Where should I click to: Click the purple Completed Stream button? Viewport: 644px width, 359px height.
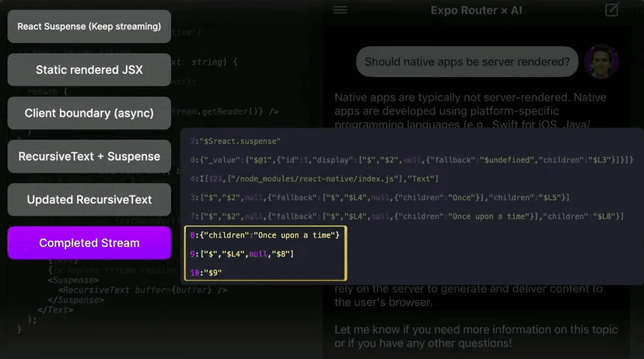point(89,243)
